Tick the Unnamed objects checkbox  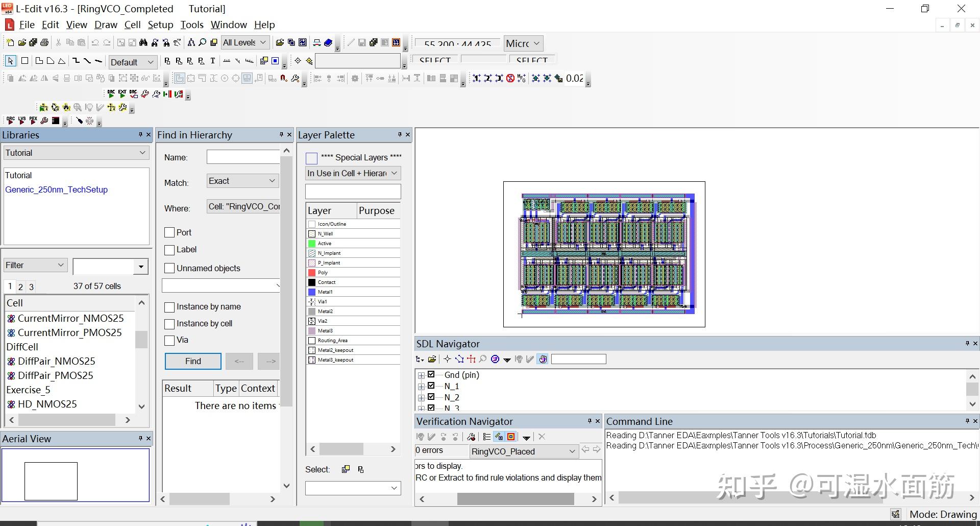click(x=169, y=268)
